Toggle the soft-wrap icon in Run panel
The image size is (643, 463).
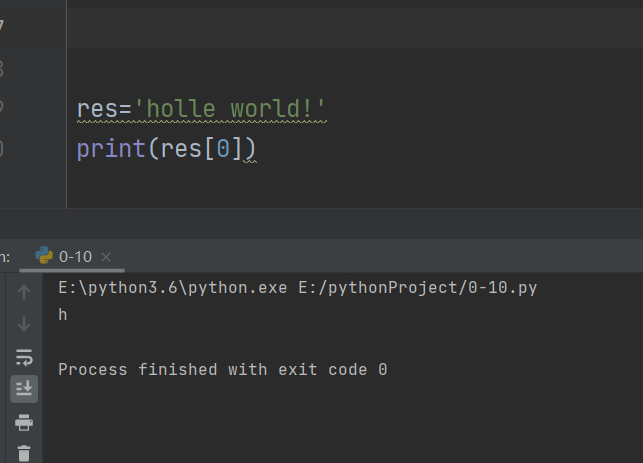point(24,357)
